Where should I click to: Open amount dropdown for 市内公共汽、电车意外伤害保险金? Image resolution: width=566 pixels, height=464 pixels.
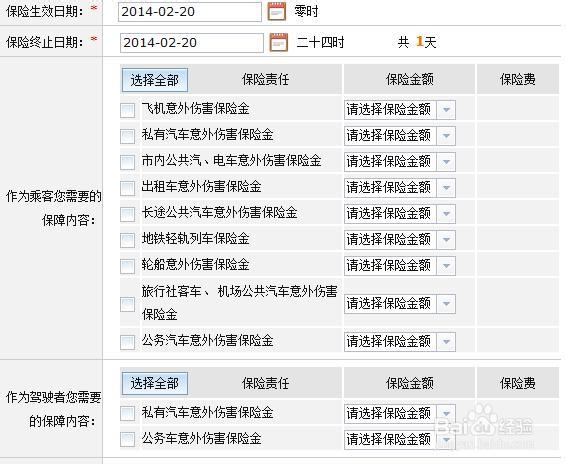[x=400, y=162]
